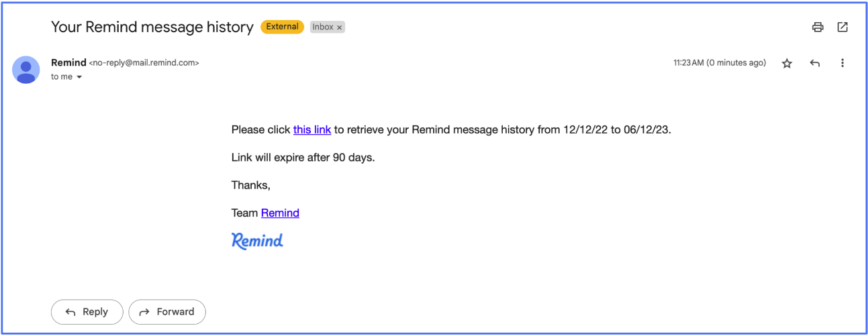Click the 11:23 AM timestamp
Image resolution: width=868 pixels, height=336 pixels.
point(719,63)
